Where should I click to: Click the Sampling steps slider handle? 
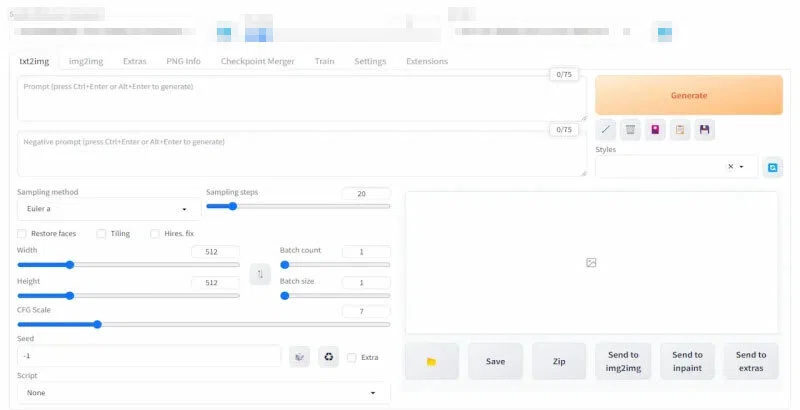[233, 206]
